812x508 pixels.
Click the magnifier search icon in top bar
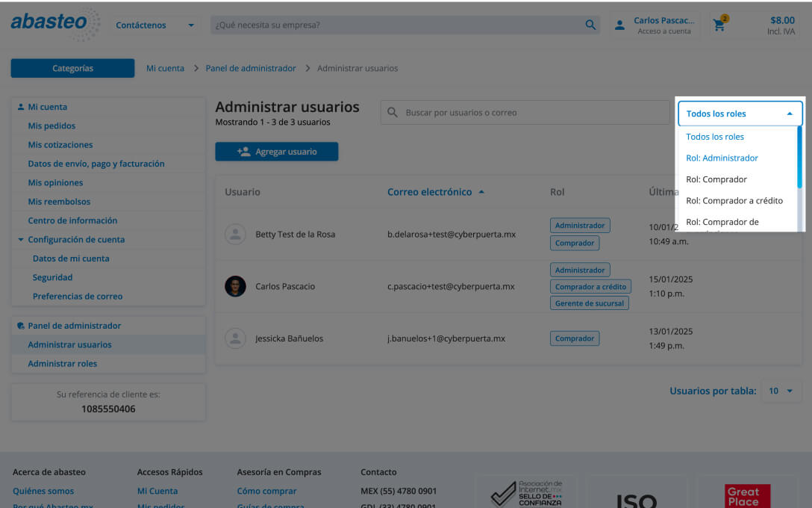pyautogui.click(x=590, y=25)
